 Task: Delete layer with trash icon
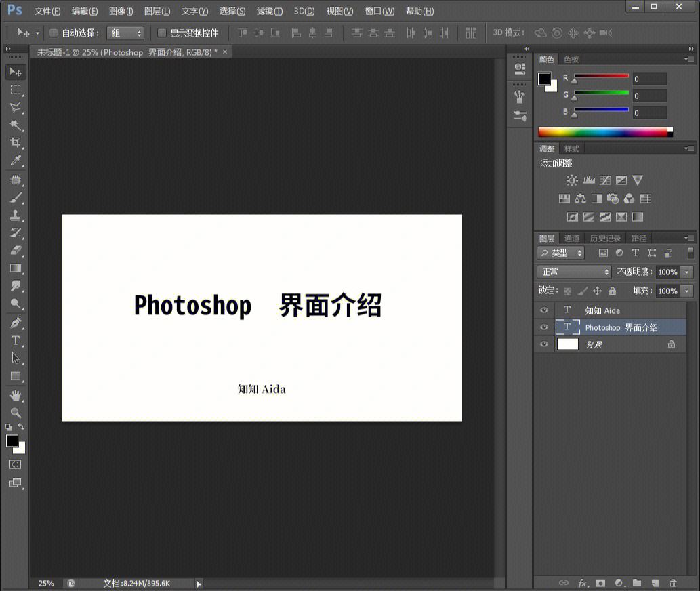[x=673, y=583]
